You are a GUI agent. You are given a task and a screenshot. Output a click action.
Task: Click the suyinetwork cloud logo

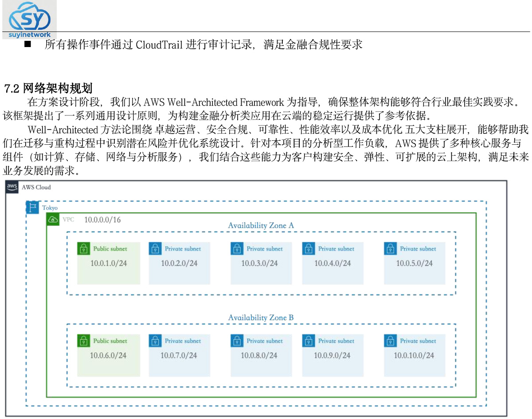(x=30, y=20)
